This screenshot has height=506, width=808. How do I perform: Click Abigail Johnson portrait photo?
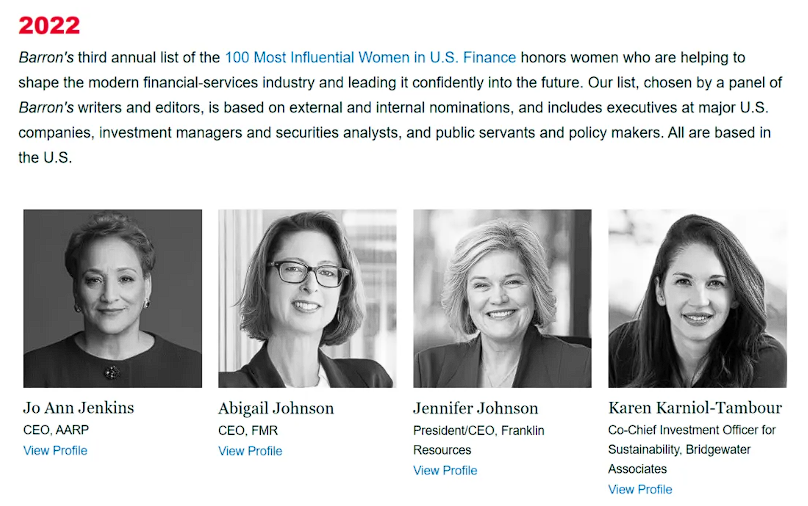307,298
